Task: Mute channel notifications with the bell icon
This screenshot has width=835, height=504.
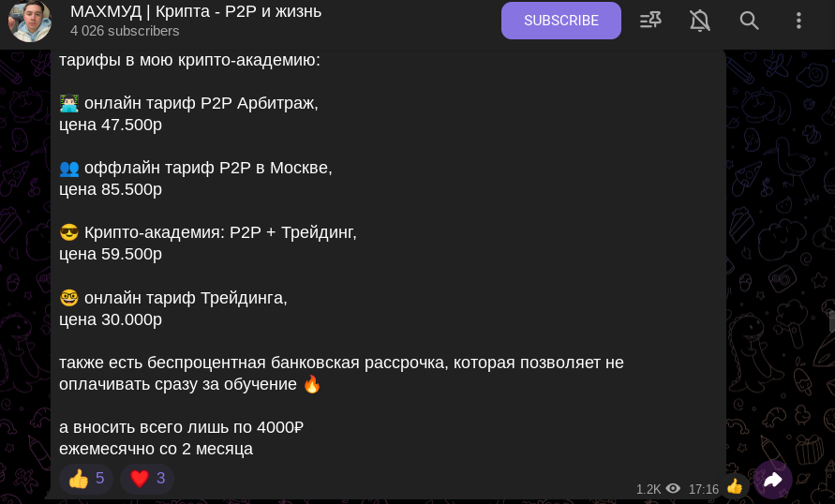Action: point(700,21)
